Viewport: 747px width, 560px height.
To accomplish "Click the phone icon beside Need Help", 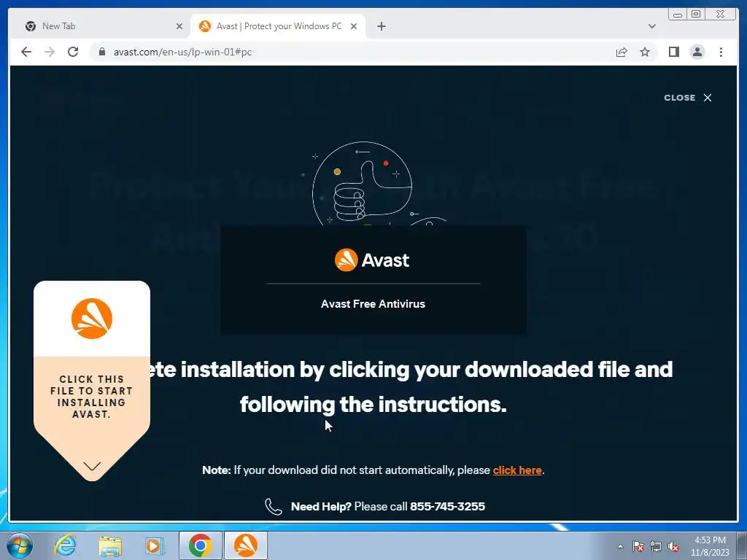I will (x=274, y=507).
